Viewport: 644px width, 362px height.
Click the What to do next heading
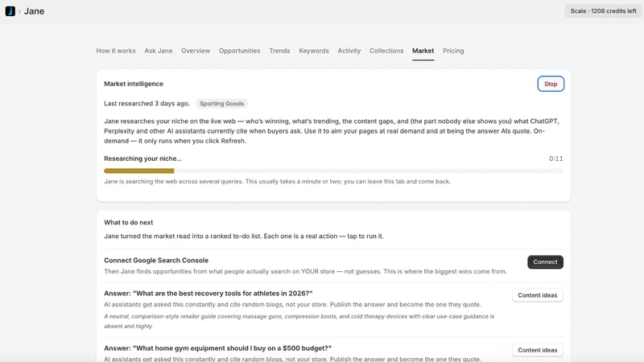pyautogui.click(x=129, y=223)
